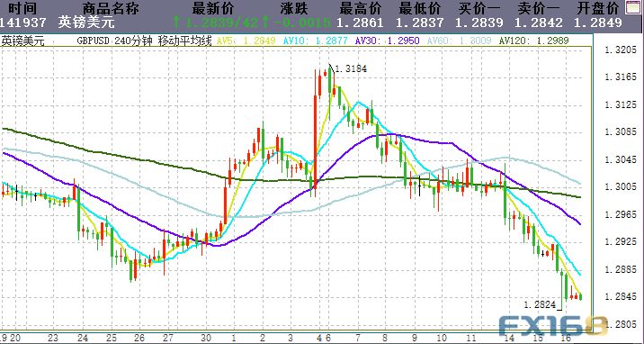644x344 pixels.
Task: Click the 1.3165 price axis label
Action: coord(621,77)
